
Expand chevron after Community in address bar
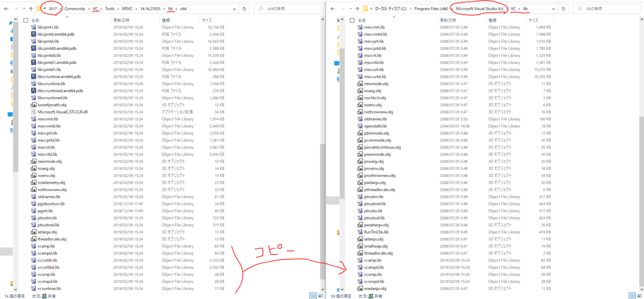tap(89, 9)
